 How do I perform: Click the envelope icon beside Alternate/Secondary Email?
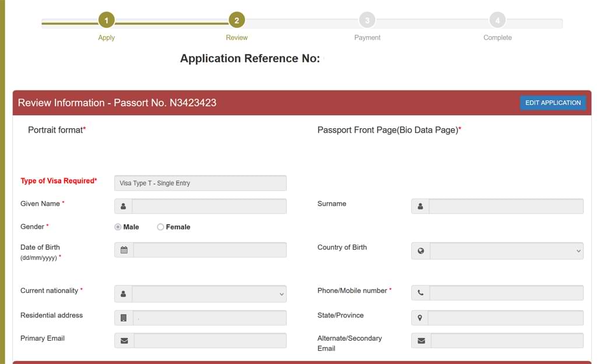(421, 340)
